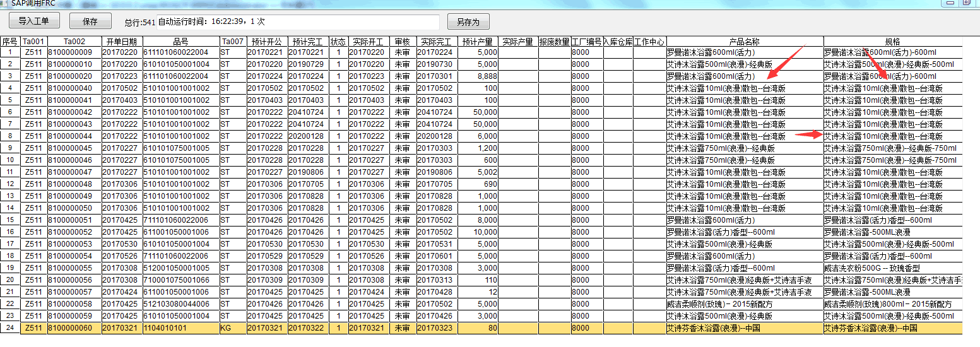Click actual finish date cell 20190730

437,64
